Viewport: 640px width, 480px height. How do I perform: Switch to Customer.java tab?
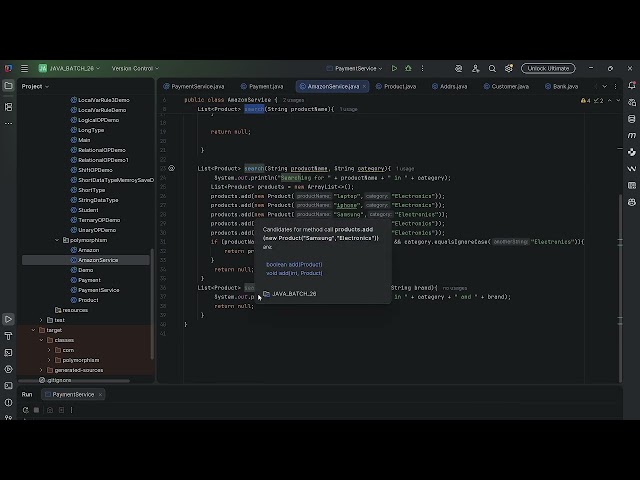pos(506,87)
